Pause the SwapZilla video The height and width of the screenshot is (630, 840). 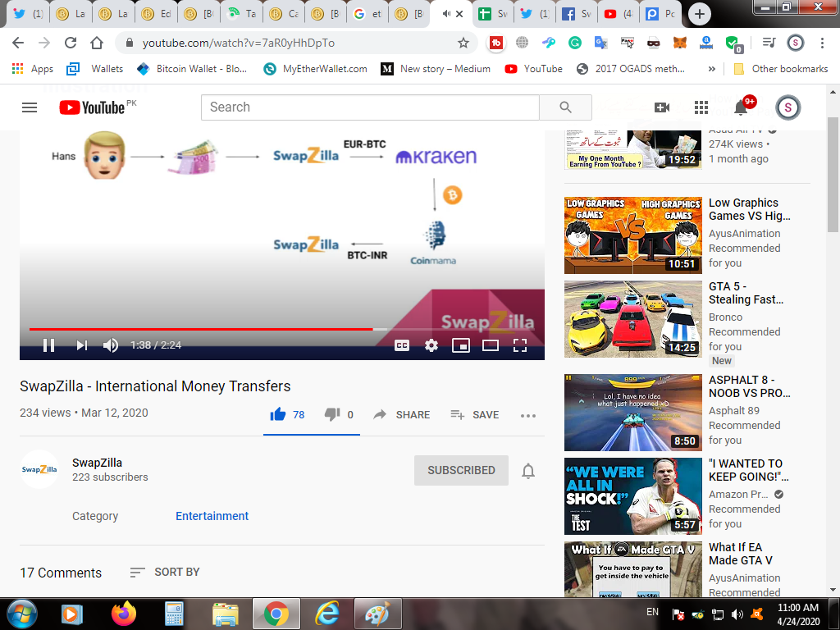click(48, 345)
